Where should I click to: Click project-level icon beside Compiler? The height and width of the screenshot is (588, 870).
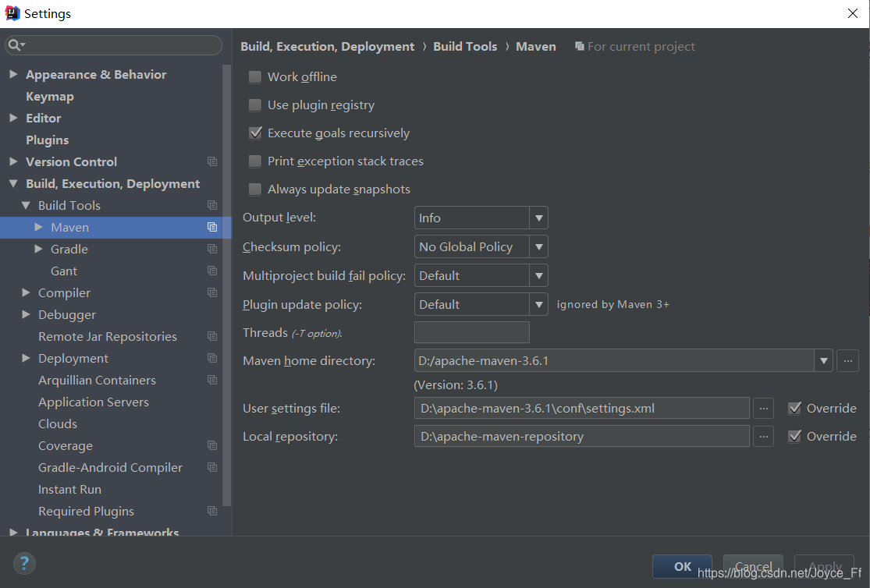tap(212, 292)
